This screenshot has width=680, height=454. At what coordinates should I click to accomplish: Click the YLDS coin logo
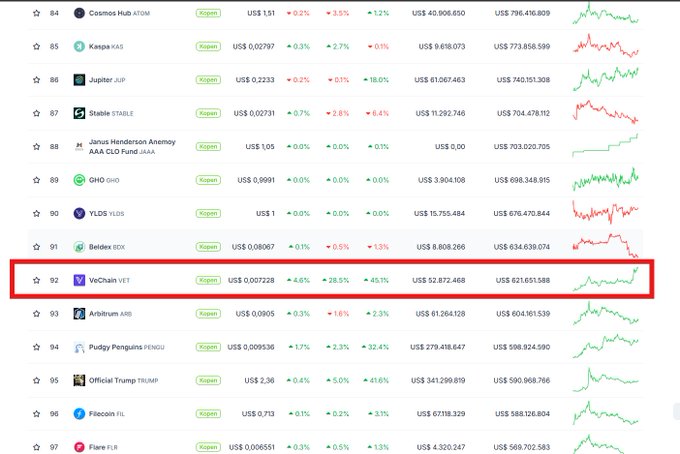[79, 213]
